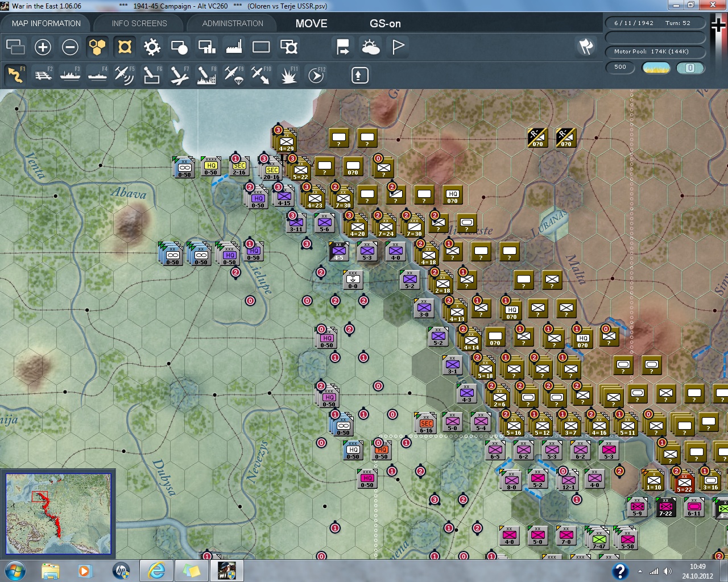Click the 500 admin points field

(x=621, y=67)
